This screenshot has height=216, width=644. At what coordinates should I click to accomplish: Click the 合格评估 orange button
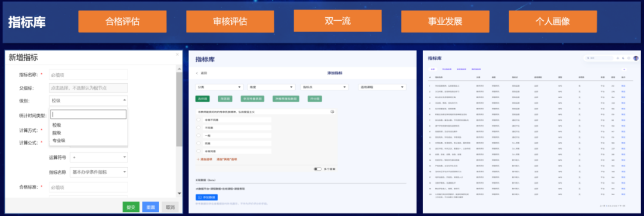[122, 22]
